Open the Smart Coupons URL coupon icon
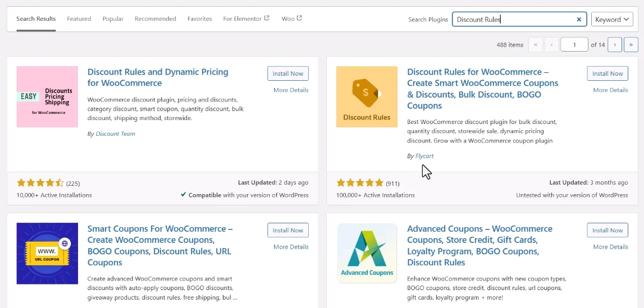 pyautogui.click(x=47, y=254)
